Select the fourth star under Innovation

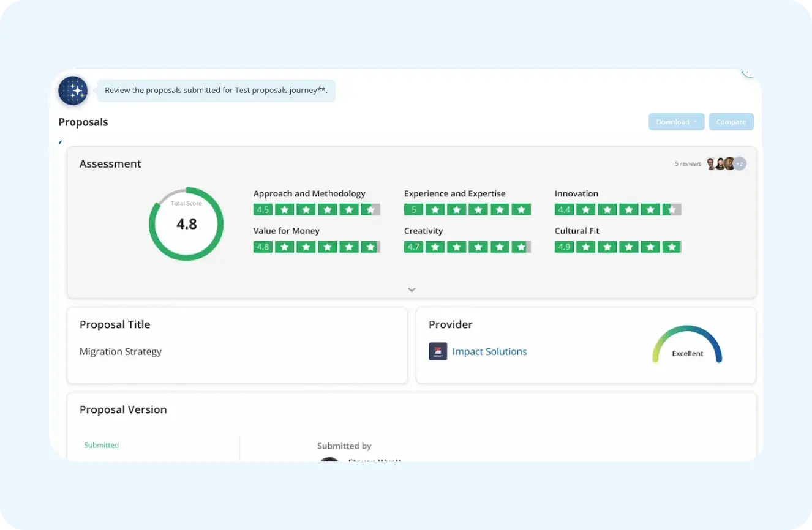click(650, 209)
